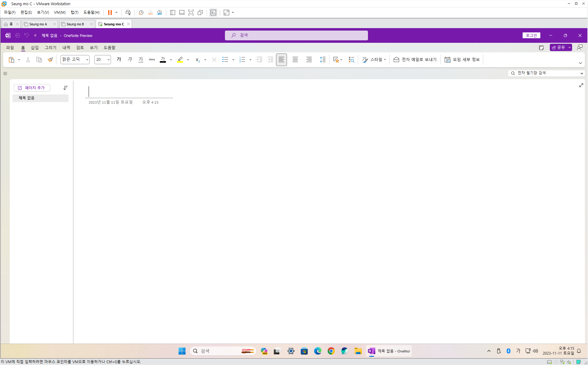Toggle strikethrough formatting
Screen dimensions: 588x365
click(x=152, y=60)
